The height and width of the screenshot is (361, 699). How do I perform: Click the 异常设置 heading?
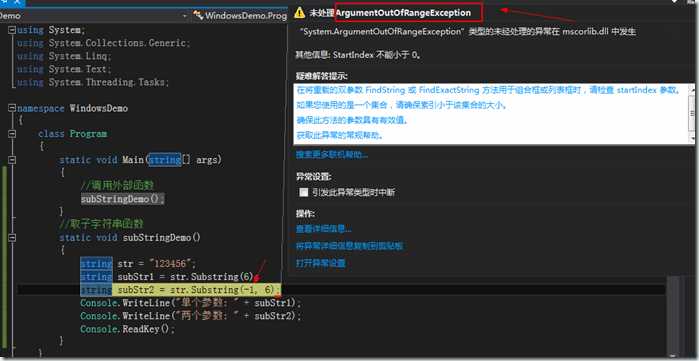[314, 176]
